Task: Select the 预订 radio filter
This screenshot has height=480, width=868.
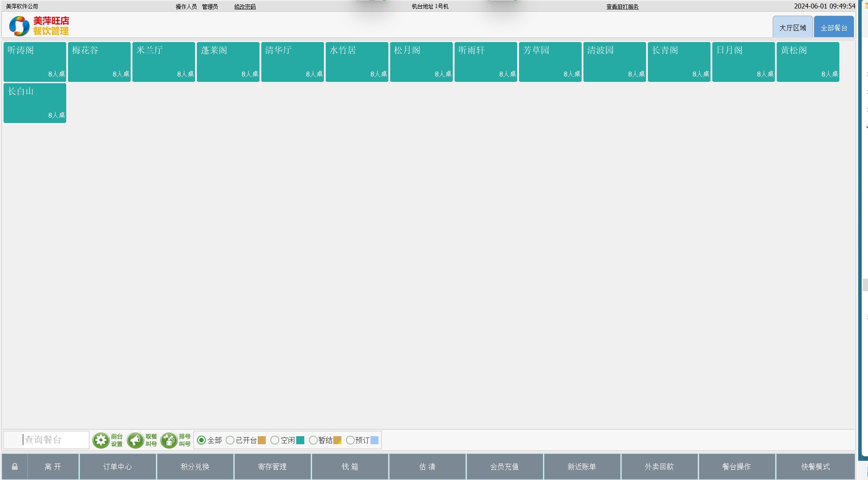Action: coord(350,440)
